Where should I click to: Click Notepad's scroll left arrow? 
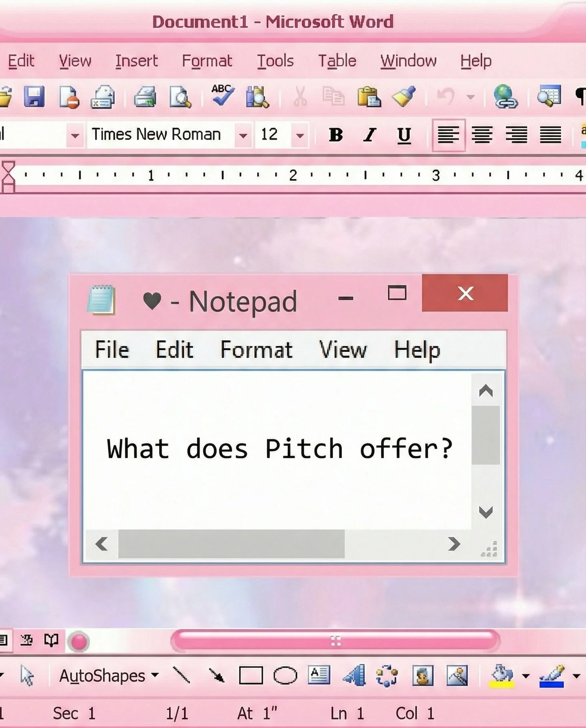point(101,544)
